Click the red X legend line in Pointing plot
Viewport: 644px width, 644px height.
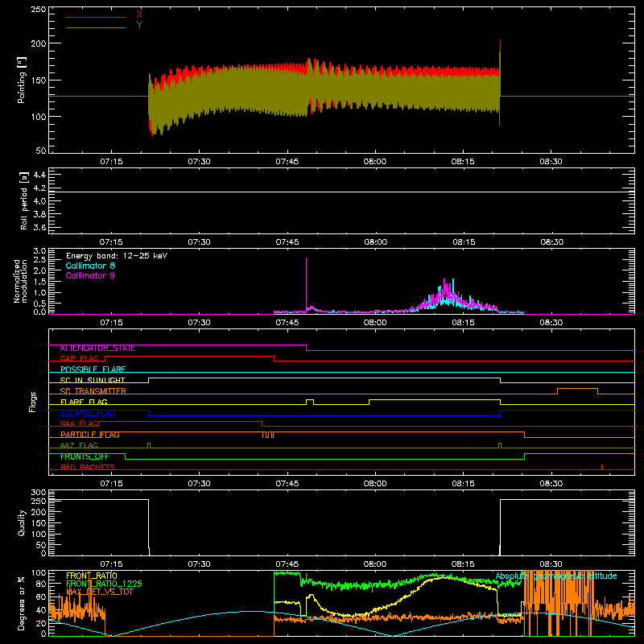coord(96,17)
